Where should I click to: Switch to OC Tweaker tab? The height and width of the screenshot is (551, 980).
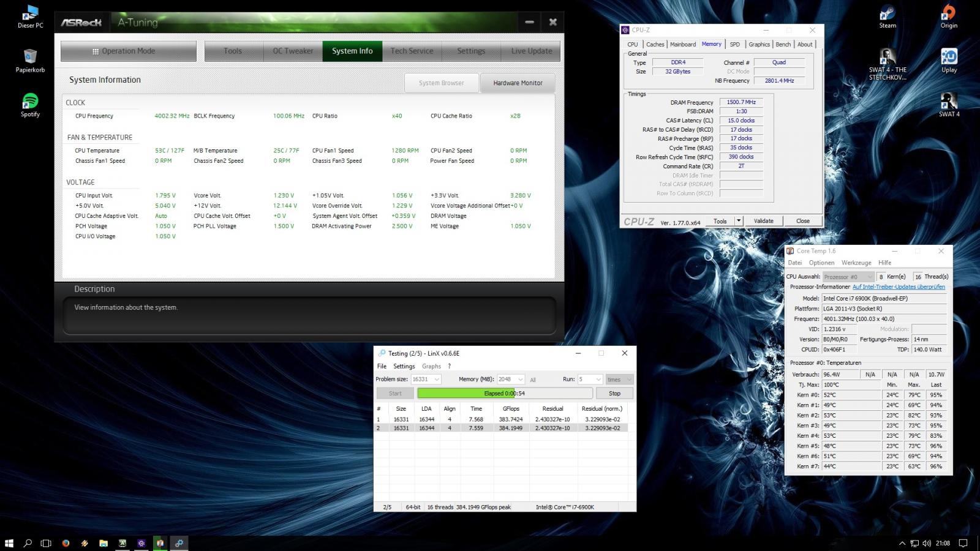pos(293,51)
